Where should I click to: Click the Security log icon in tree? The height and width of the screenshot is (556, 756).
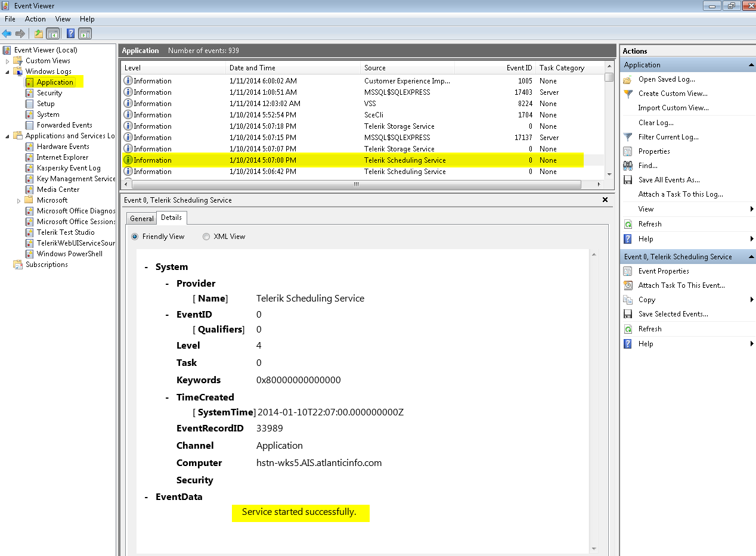pos(30,93)
